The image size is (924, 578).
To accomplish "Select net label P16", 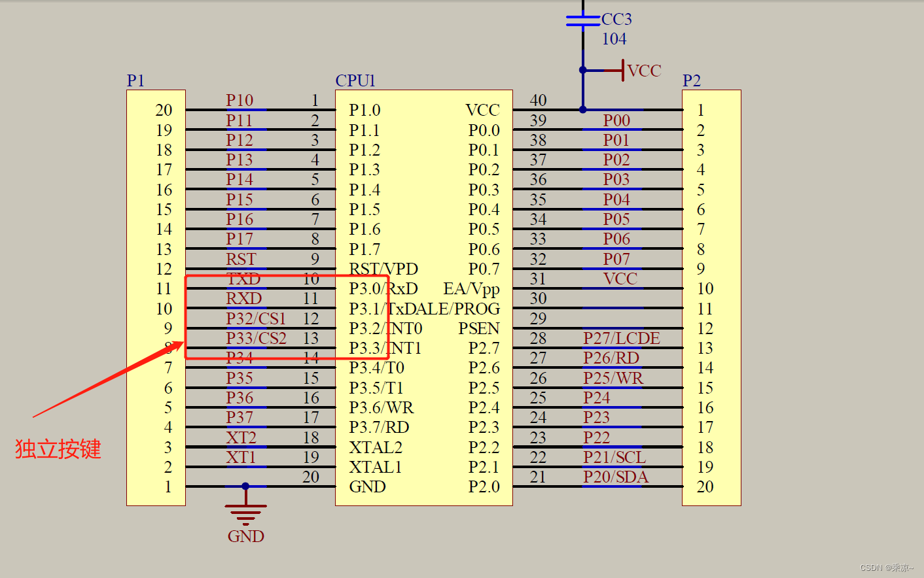I will click(x=240, y=219).
